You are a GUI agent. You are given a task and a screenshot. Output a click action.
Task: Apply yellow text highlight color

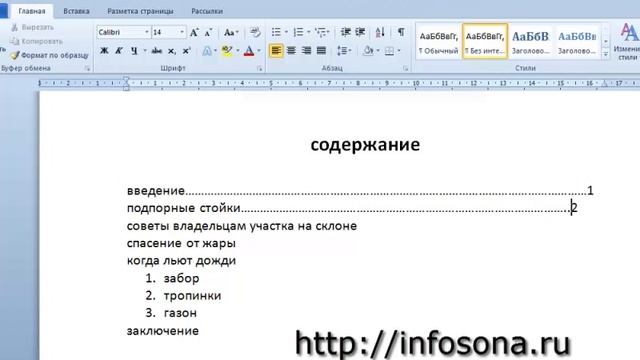(227, 51)
